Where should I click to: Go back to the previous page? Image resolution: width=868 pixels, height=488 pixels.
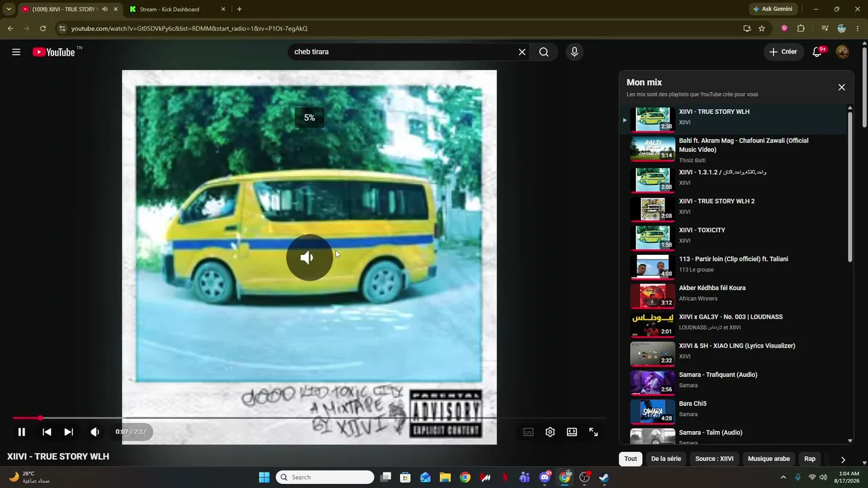pos(10,28)
